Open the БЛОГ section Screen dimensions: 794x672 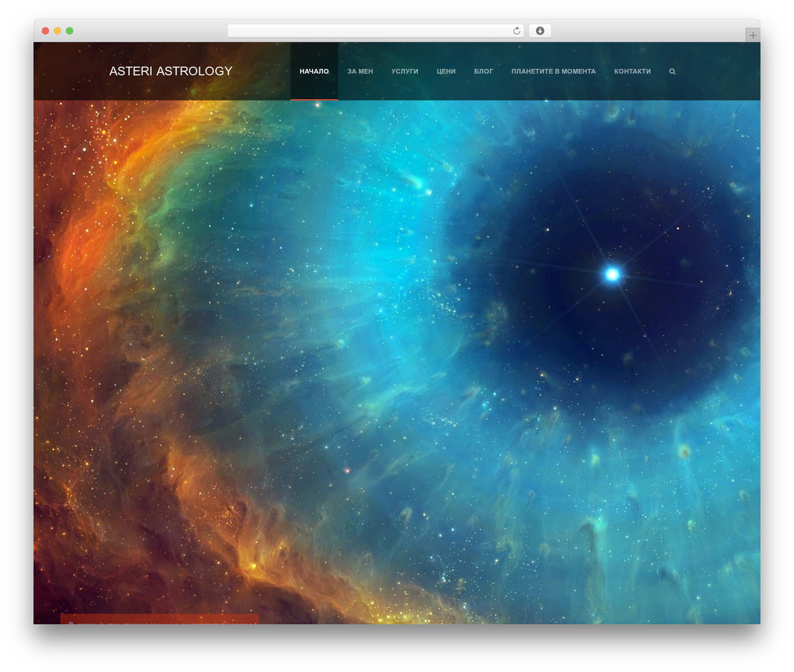(x=483, y=71)
